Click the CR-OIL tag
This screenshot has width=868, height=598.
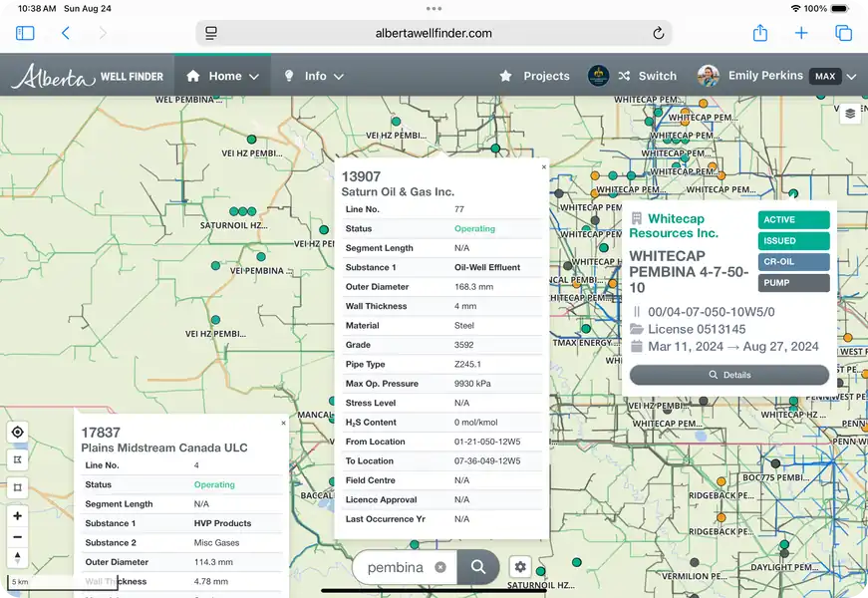793,262
